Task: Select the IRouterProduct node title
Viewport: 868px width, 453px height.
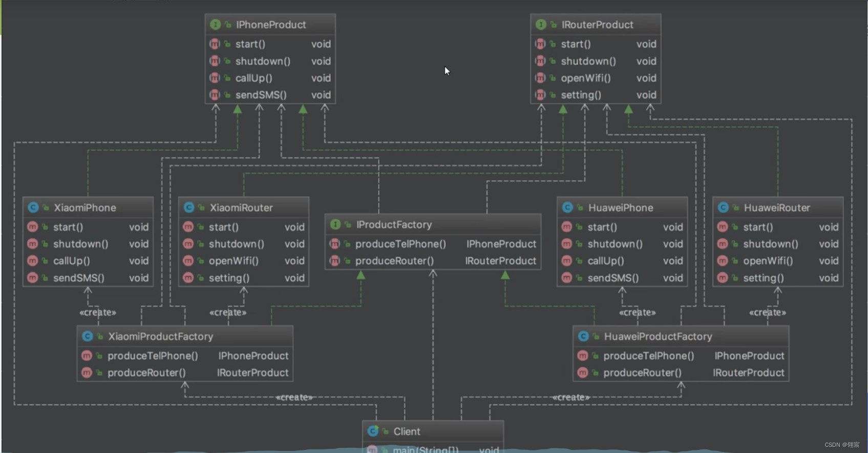Action: click(597, 25)
